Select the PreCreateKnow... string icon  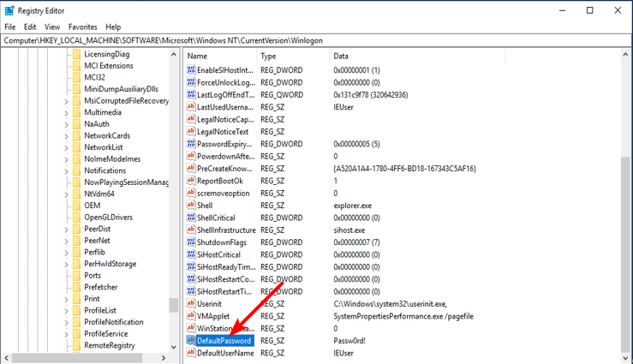tap(191, 168)
